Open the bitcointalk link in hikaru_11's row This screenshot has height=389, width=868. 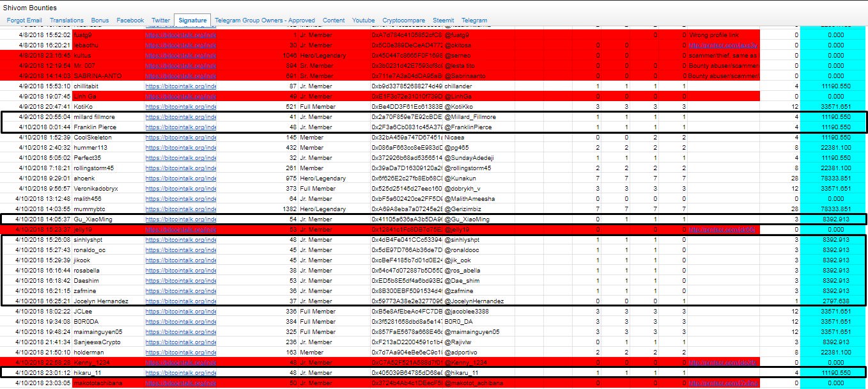(x=181, y=372)
